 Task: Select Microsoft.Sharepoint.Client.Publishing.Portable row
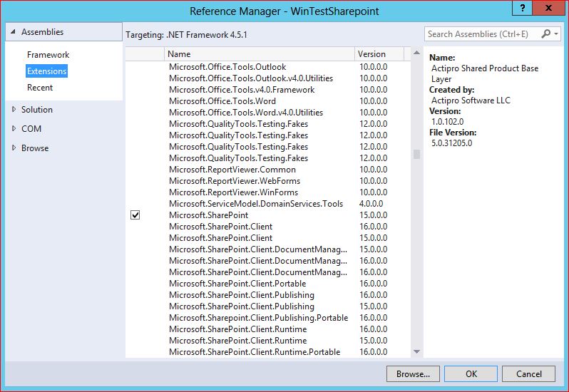click(268, 318)
